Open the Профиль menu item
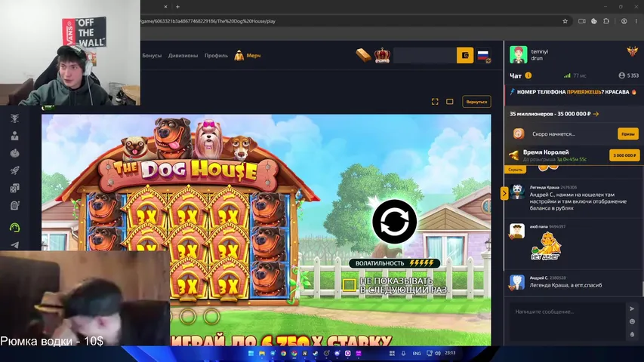This screenshot has width=644, height=362. 216,55
